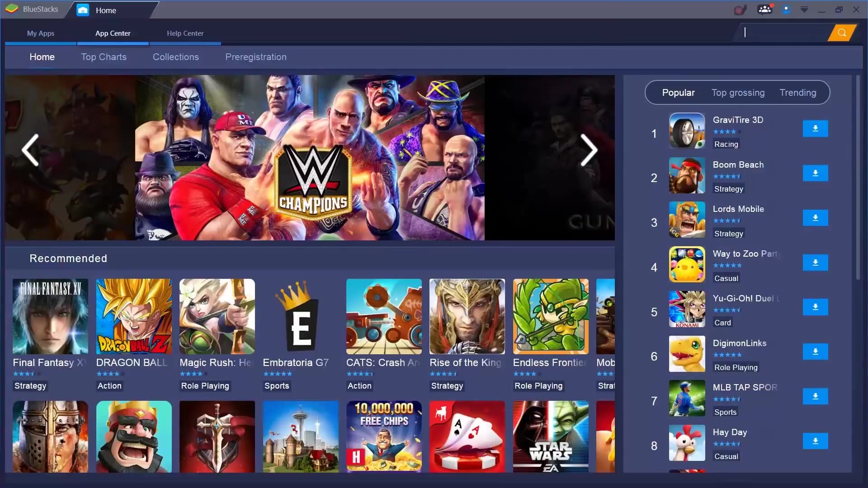This screenshot has width=868, height=488.
Task: Open GraviTire 3D tire icon
Action: (687, 131)
